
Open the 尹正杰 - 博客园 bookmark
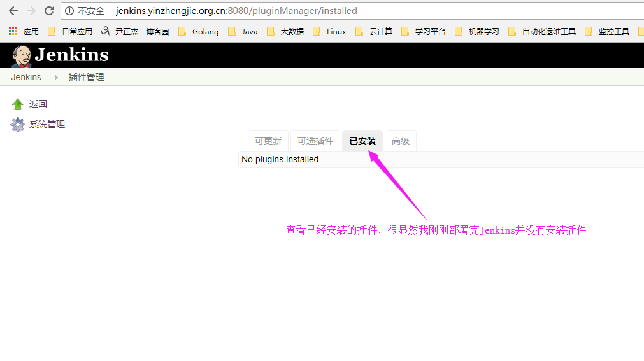[135, 32]
